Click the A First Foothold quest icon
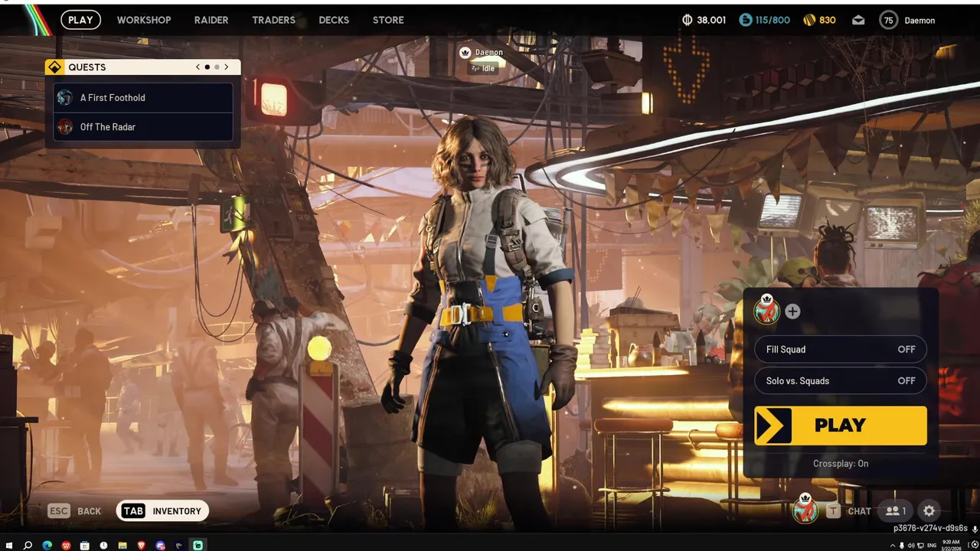The height and width of the screenshot is (551, 980). pos(65,98)
